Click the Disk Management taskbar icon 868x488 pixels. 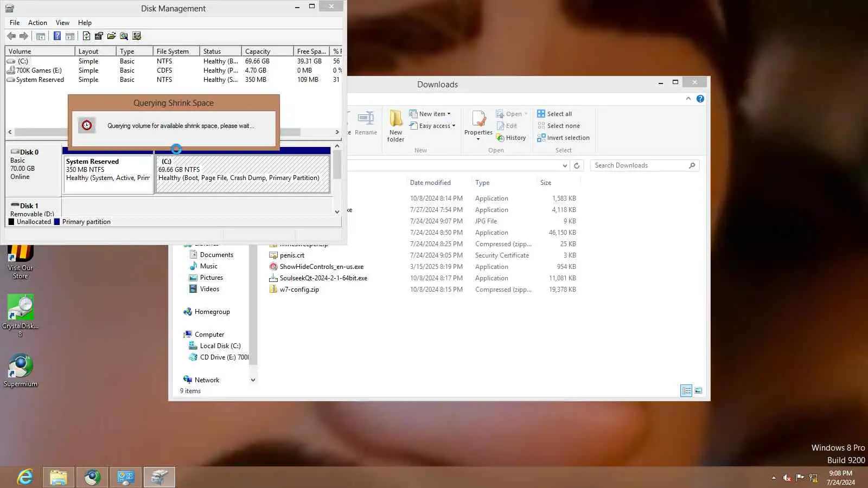point(159,477)
